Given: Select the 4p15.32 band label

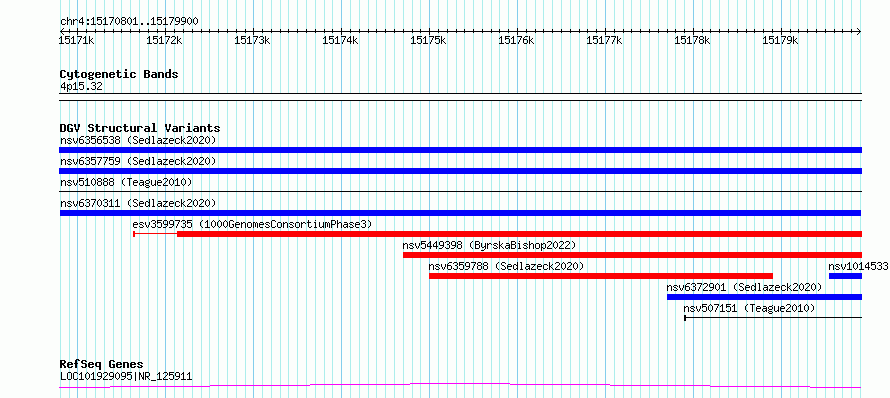Looking at the screenshot, I should pos(81,86).
